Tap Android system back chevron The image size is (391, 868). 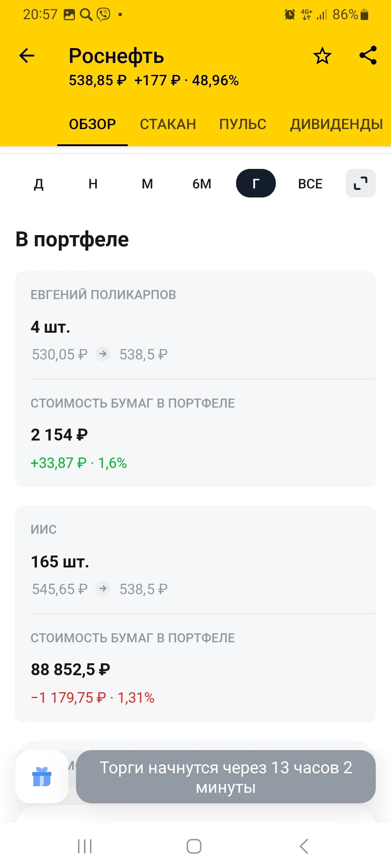point(304,846)
